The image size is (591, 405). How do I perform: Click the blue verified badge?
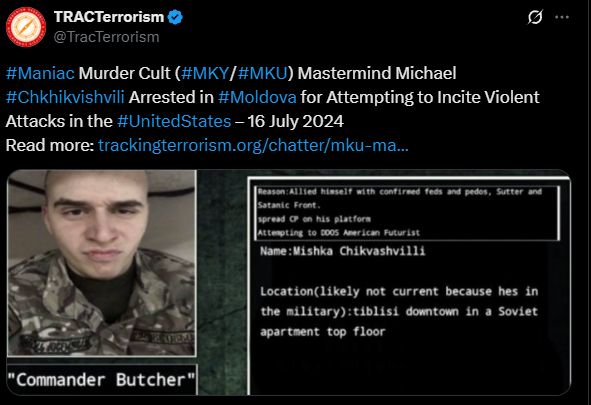click(x=175, y=17)
